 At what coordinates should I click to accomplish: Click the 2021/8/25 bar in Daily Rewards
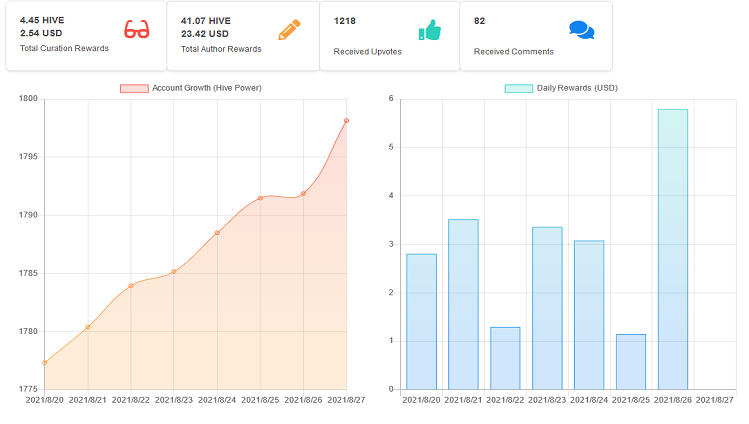point(631,362)
